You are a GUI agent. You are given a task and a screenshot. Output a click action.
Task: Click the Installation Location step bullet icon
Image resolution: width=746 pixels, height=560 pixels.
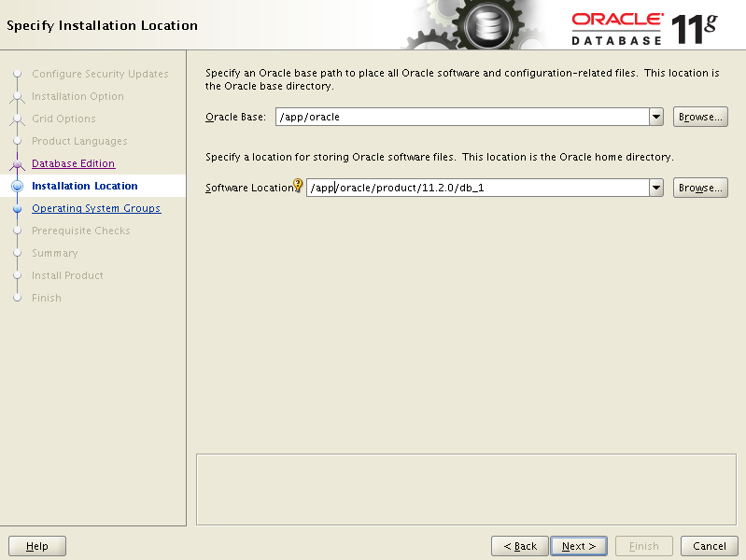pyautogui.click(x=17, y=186)
